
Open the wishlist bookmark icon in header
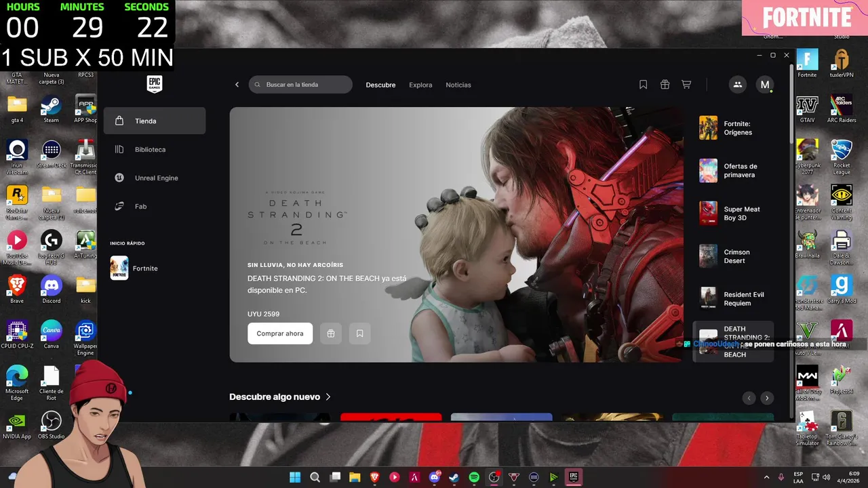coord(644,85)
